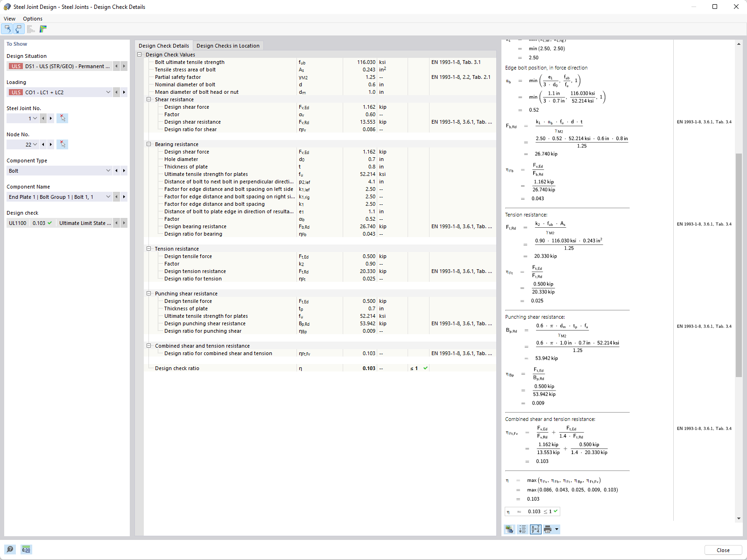Select the Design tension resistance row
The image size is (747, 560).
tap(320, 271)
